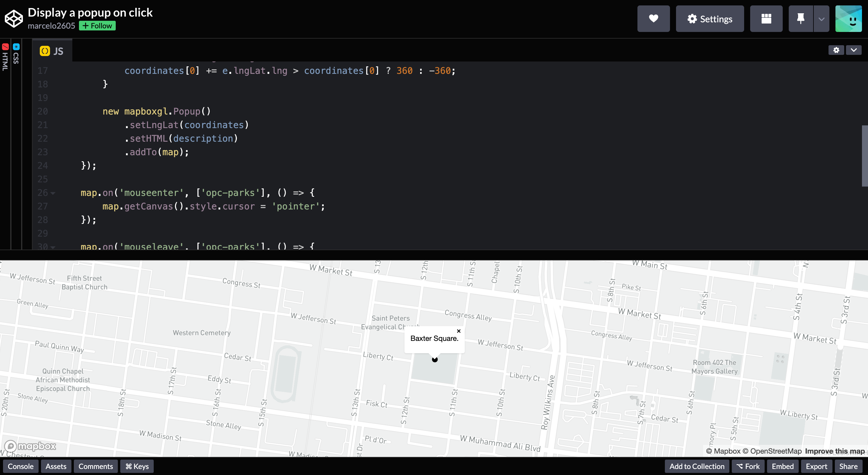
Task: Click the yellow JS icon on the editor tab
Action: point(45,51)
